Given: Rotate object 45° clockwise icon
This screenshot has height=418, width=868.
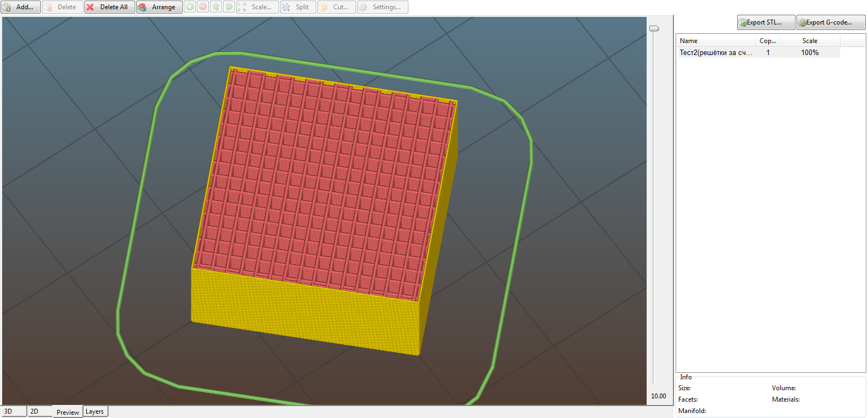Looking at the screenshot, I should [229, 7].
